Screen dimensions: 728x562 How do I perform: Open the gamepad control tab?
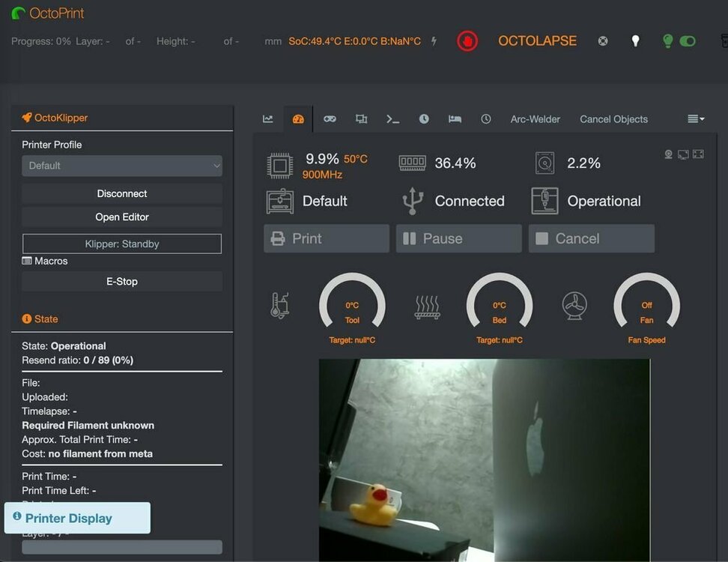pyautogui.click(x=330, y=119)
